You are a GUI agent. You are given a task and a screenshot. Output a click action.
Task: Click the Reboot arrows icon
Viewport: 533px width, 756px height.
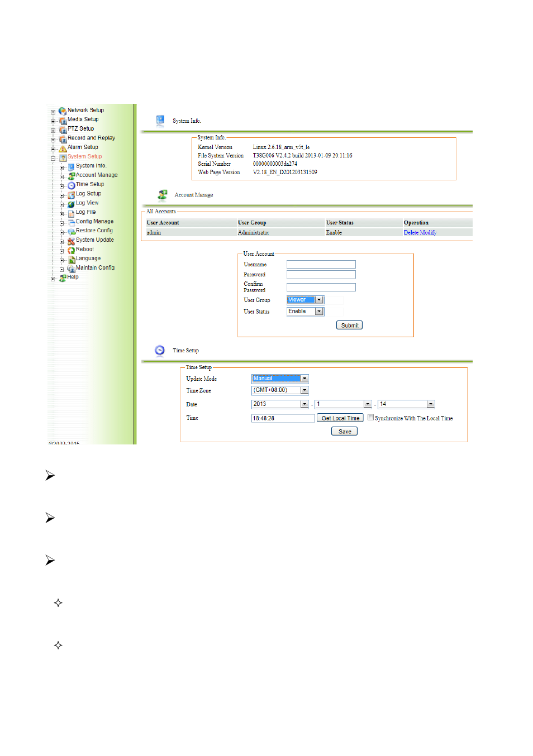tap(71, 250)
